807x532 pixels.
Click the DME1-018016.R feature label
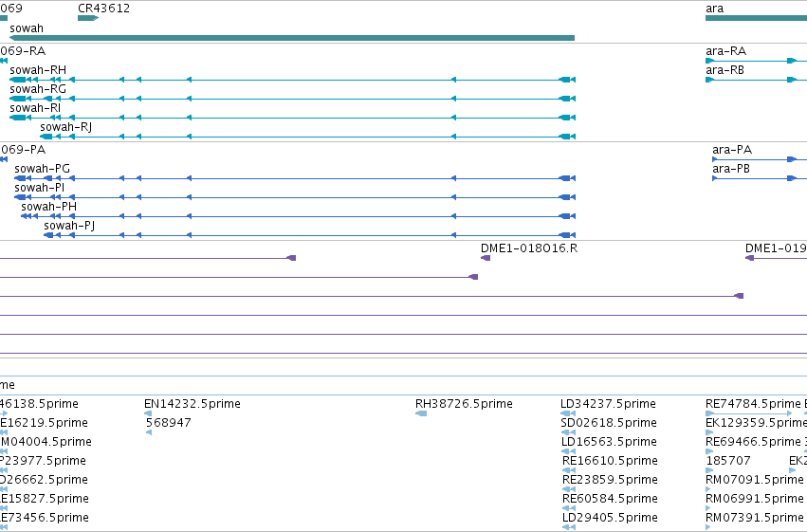pyautogui.click(x=529, y=248)
